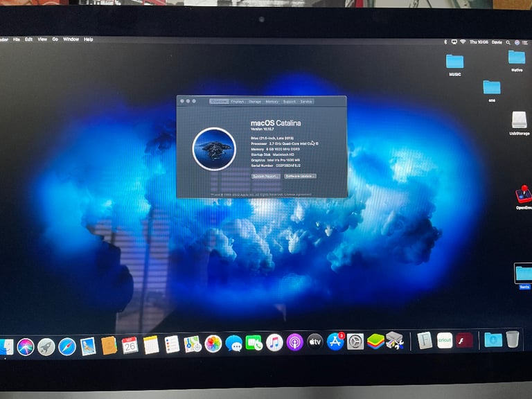Open the Help menu
Screen dimensions: 532x399
click(88, 39)
